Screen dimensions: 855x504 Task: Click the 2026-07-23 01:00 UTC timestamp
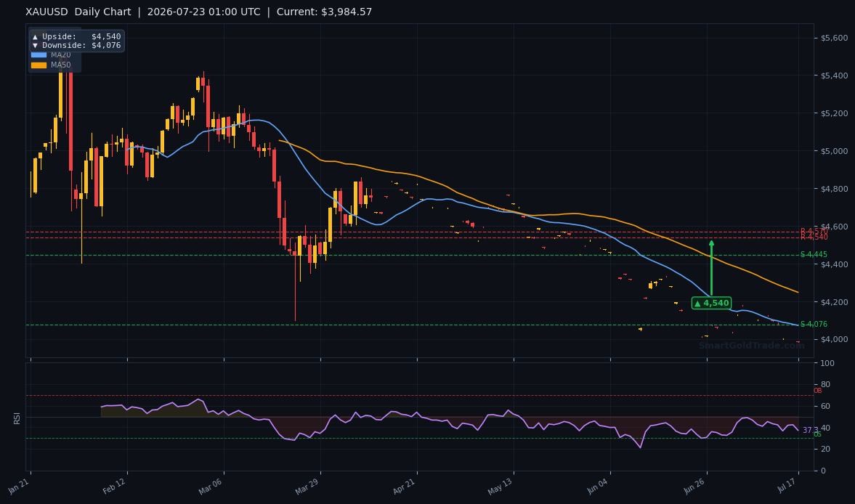point(204,12)
